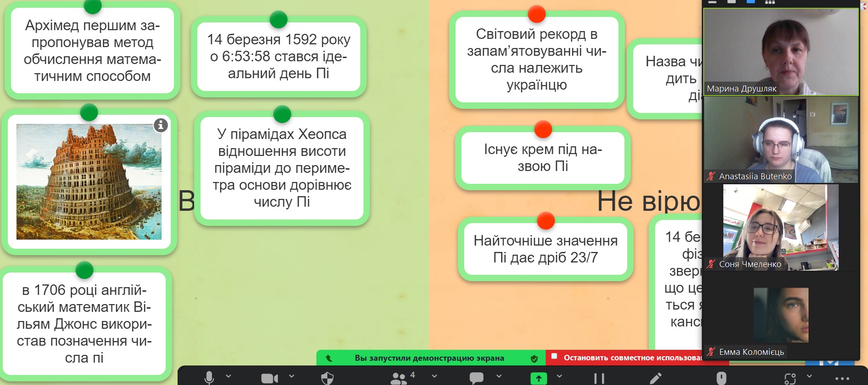
Task: Toggle the video camera icon
Action: tap(269, 378)
